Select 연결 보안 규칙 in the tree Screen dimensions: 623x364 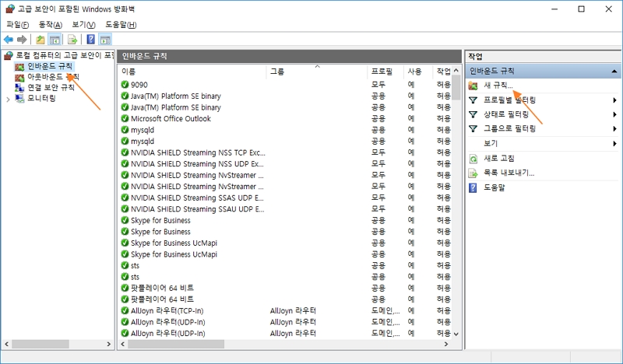(51, 87)
